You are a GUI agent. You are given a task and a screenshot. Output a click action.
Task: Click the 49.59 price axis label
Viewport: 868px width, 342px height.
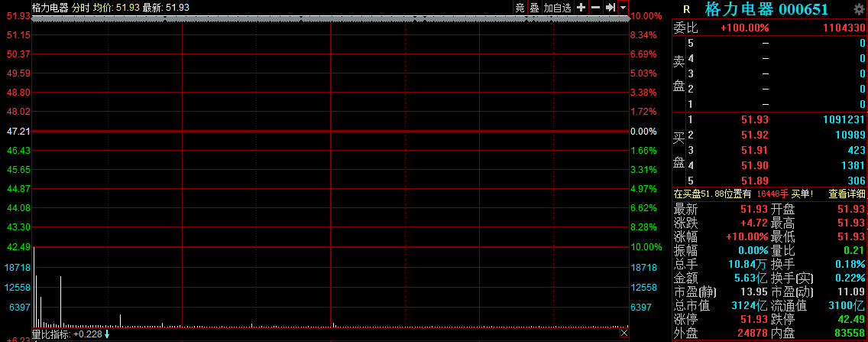pos(17,73)
